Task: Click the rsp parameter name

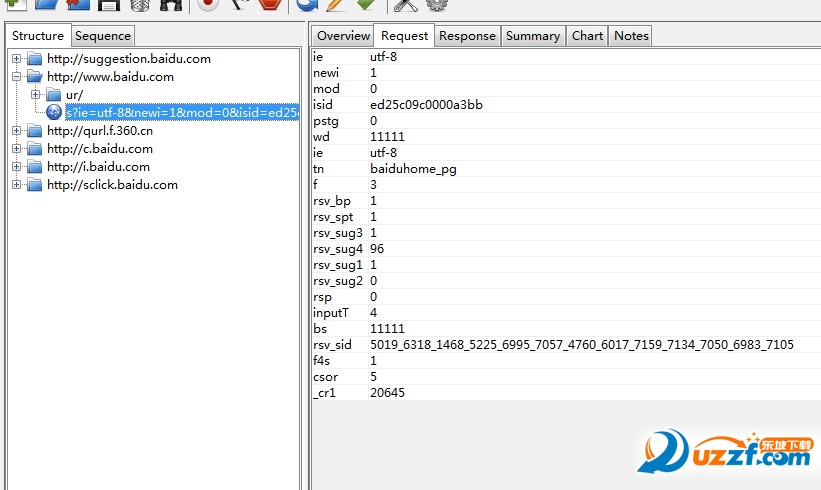Action: 322,297
